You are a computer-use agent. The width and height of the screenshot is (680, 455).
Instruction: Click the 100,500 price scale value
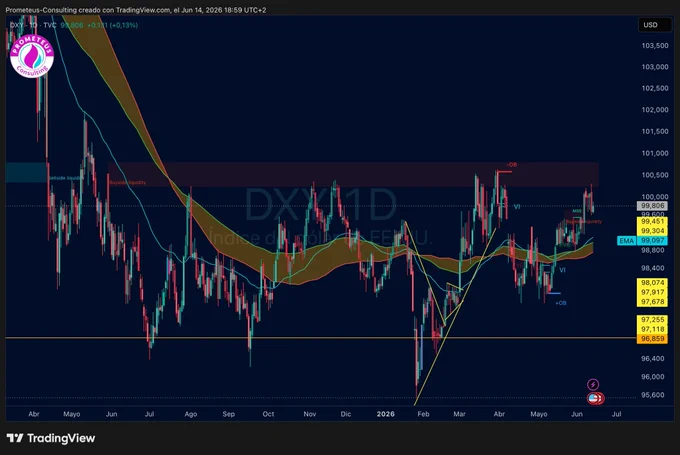(655, 175)
